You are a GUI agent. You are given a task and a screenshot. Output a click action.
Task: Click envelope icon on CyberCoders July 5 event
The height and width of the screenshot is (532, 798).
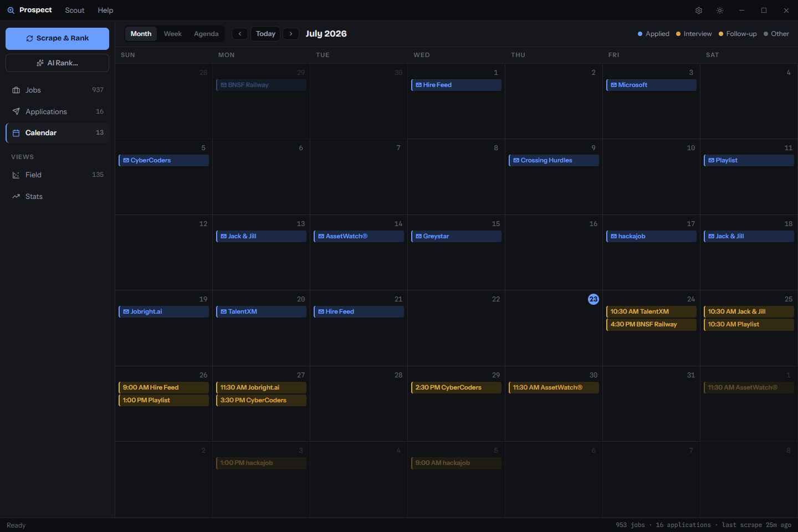pyautogui.click(x=126, y=161)
